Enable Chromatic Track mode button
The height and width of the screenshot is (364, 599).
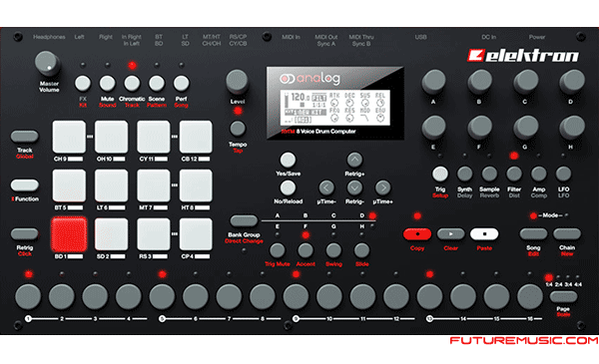[x=132, y=83]
